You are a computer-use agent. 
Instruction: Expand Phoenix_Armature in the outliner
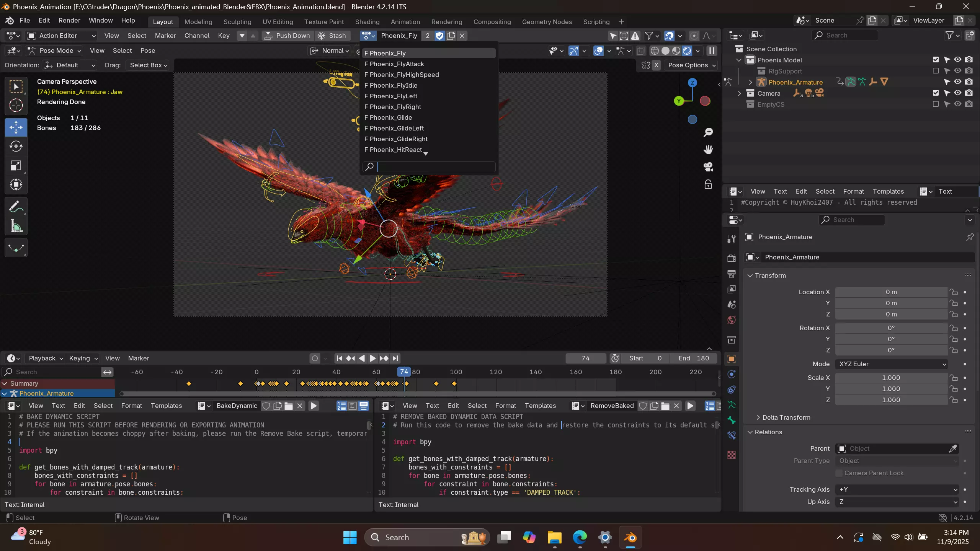point(750,82)
